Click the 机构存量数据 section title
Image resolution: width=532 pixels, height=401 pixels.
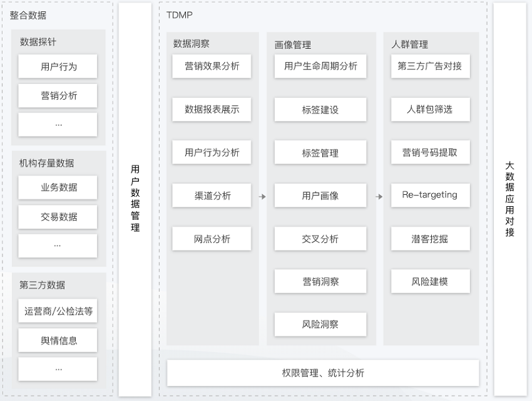pos(46,163)
